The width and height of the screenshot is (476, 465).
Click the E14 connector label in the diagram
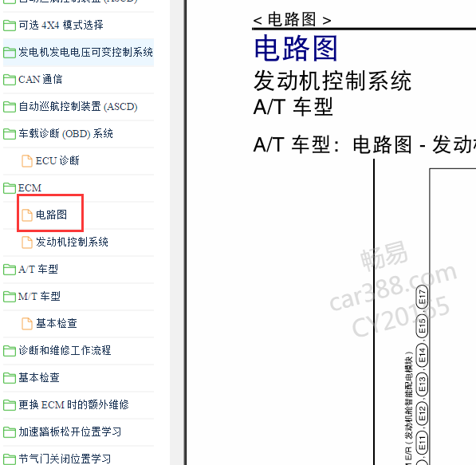point(422,355)
